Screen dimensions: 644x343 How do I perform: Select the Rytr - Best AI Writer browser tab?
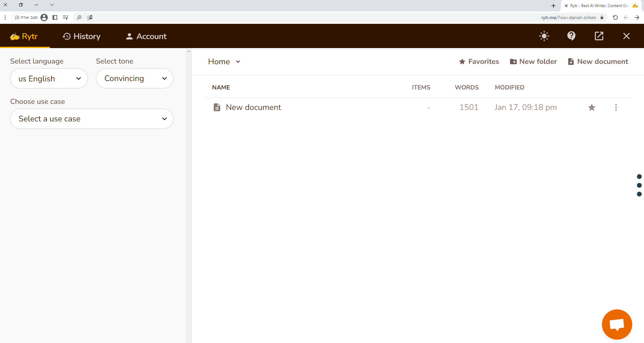coord(601,6)
